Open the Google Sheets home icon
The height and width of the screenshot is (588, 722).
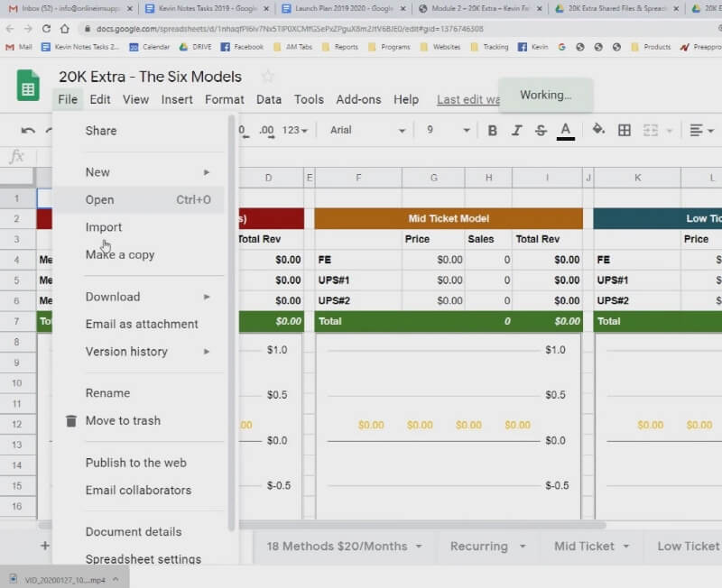point(28,86)
